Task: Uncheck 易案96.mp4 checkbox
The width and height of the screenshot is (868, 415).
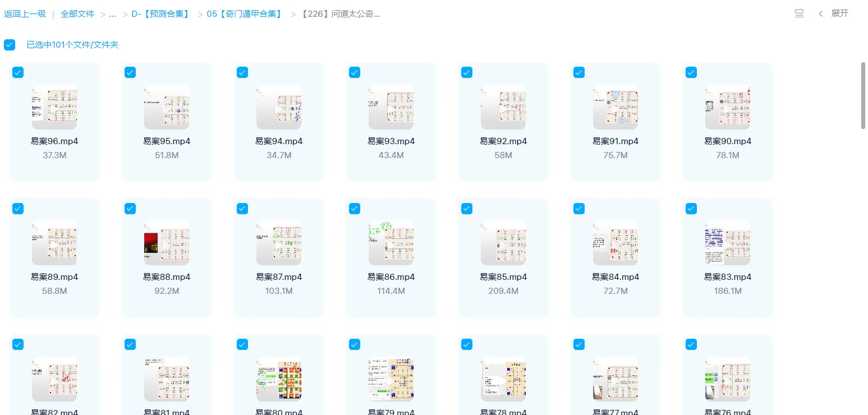Action: (x=18, y=72)
